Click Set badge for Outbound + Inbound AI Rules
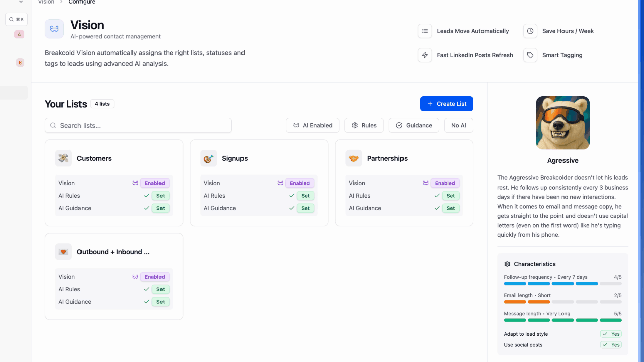644x362 pixels. point(160,289)
